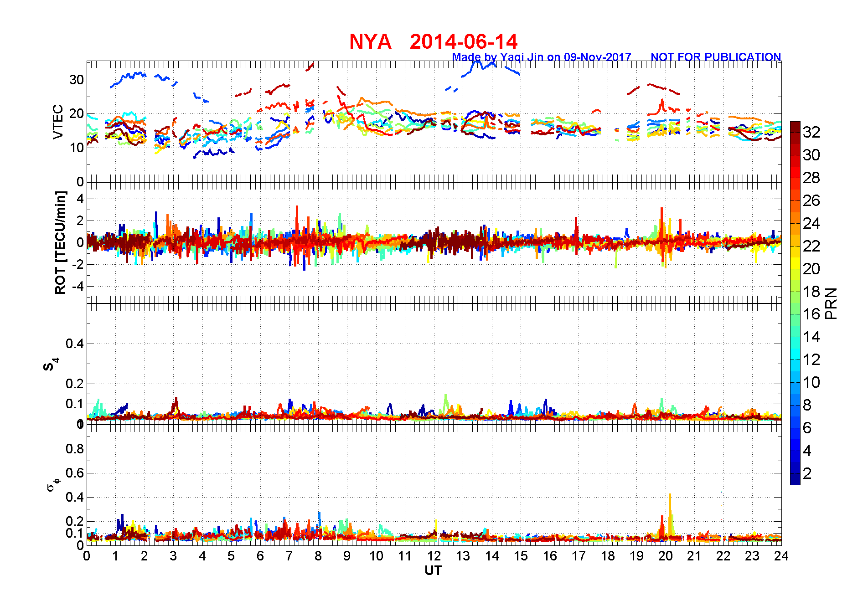Screen dimensions: 868x606
Task: Click the plot title "NYA 2014-06-14"
Action: point(433,42)
